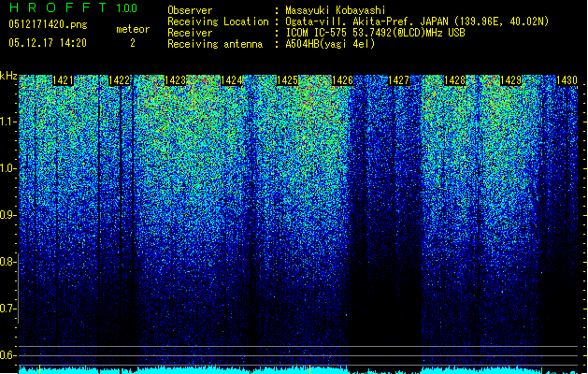Viewport: 588px width, 374px height.
Task: Click the HROFFT 1.00 title text
Action: click(74, 7)
